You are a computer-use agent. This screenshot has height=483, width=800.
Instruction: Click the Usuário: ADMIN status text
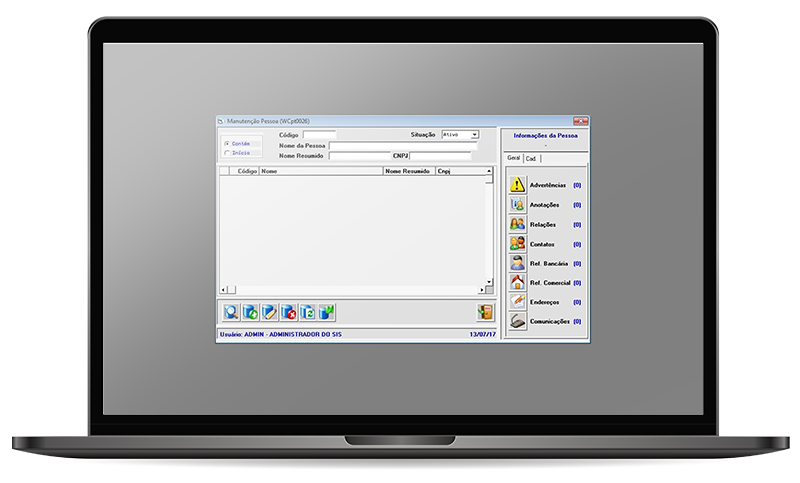(281, 335)
